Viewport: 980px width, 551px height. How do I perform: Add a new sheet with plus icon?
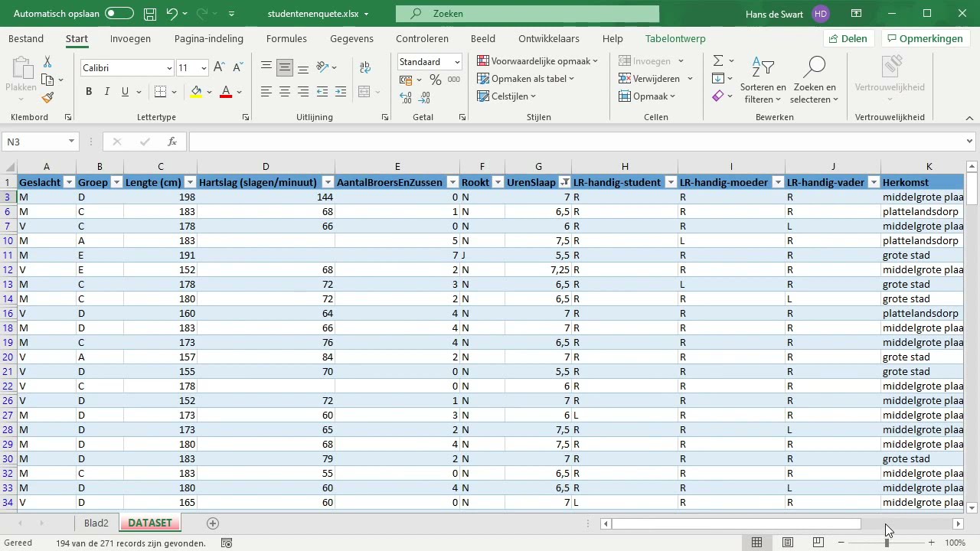point(213,523)
